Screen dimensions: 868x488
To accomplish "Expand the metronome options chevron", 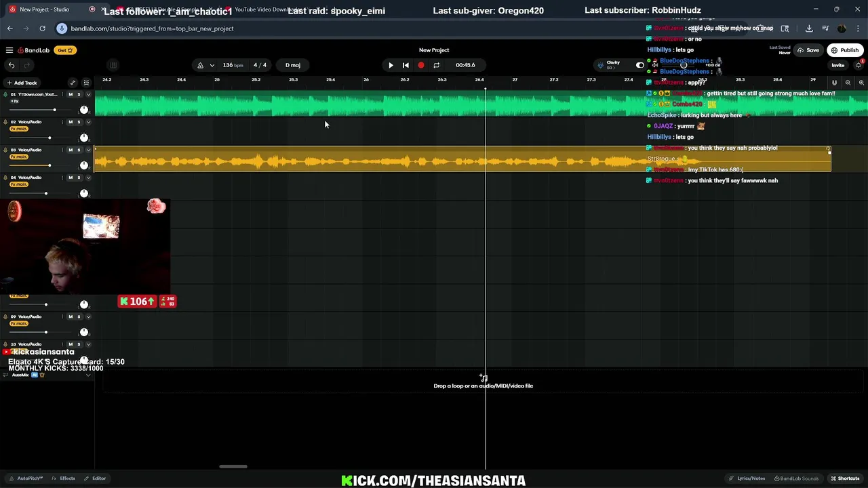I will pos(212,65).
